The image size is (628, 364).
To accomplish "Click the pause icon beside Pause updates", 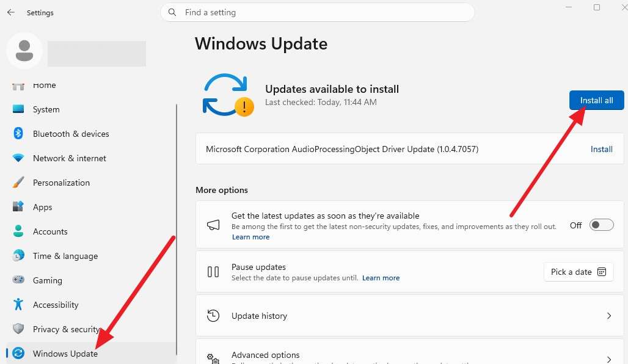I will pos(213,272).
